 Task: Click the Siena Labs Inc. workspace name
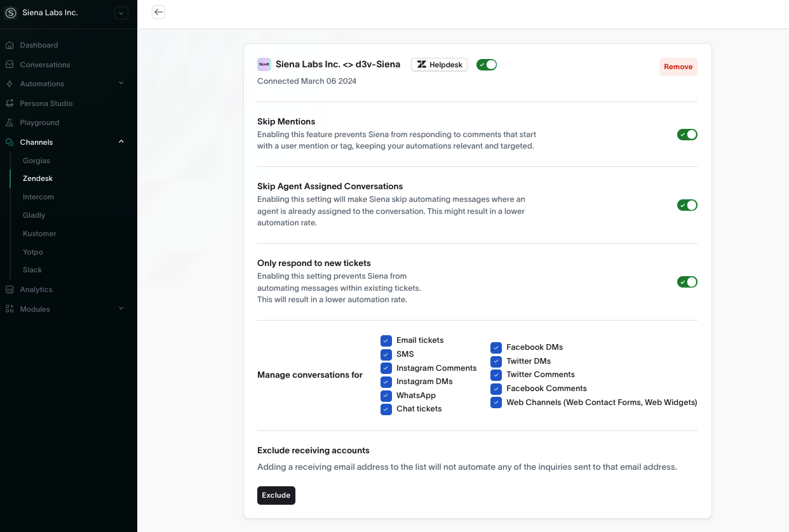point(50,13)
